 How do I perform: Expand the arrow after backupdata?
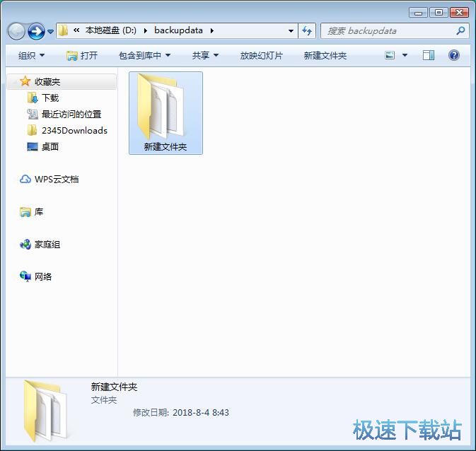click(x=212, y=30)
